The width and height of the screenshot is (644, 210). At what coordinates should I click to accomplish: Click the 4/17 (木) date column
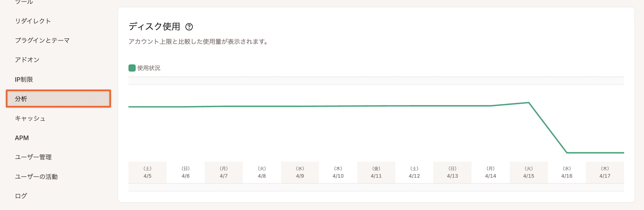tap(605, 172)
